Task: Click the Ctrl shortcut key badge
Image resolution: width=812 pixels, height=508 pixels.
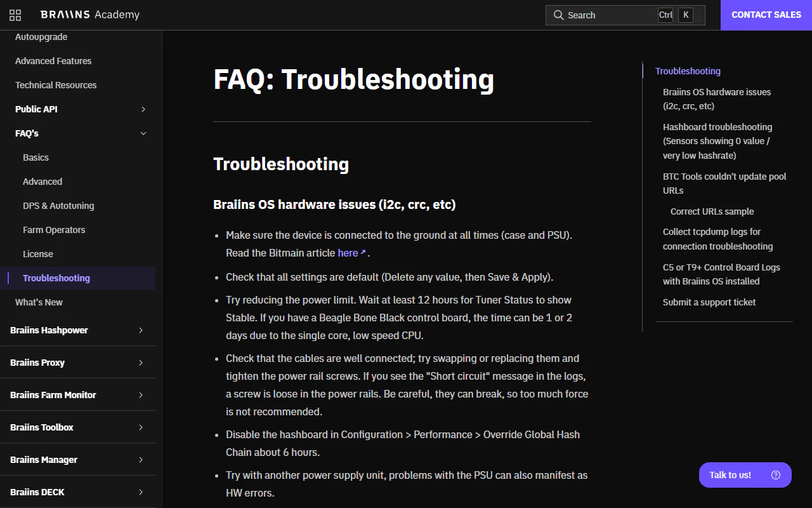Action: [x=665, y=15]
